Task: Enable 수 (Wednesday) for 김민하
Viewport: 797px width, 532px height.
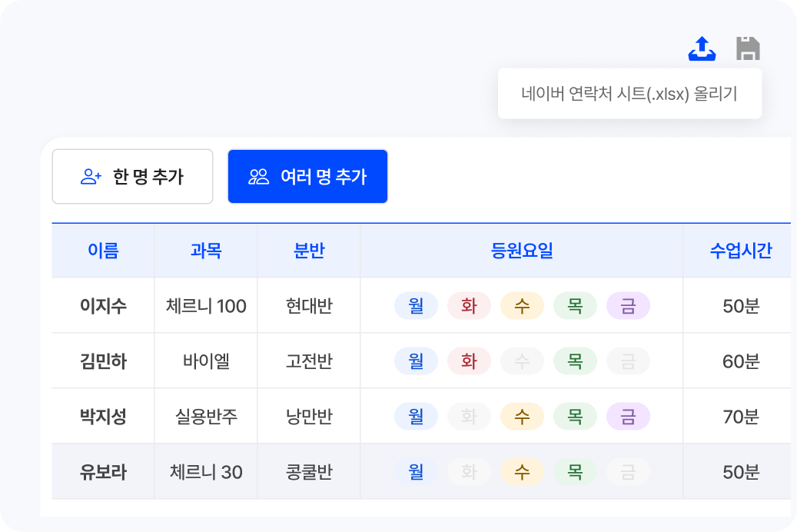Action: 522,360
